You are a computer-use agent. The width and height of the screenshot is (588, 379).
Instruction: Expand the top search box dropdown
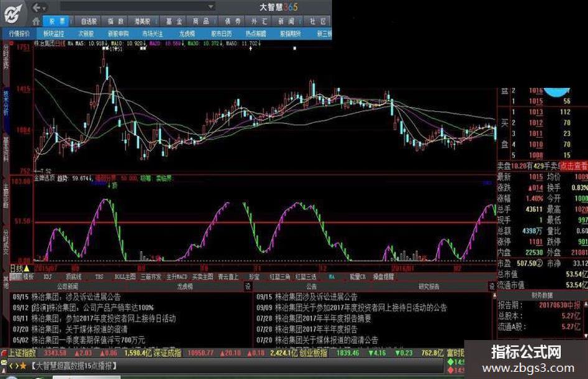click(211, 7)
